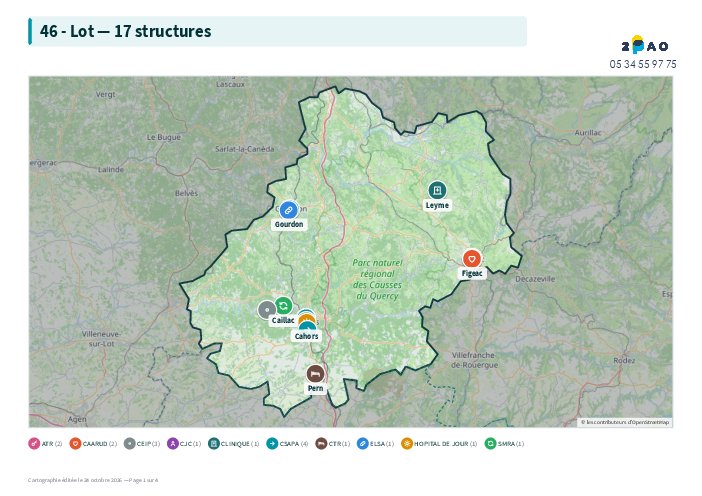Viewport: 702px width, 496px height.
Task: Click the Caillac marker label
Action: (x=283, y=321)
